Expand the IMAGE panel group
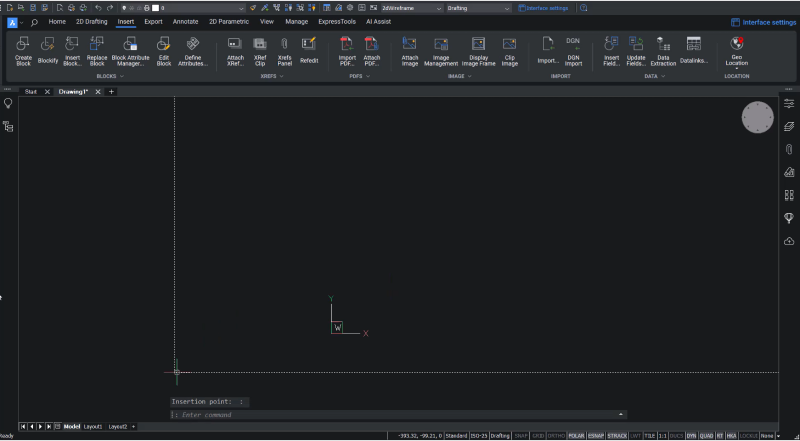The image size is (800, 441). point(460,76)
